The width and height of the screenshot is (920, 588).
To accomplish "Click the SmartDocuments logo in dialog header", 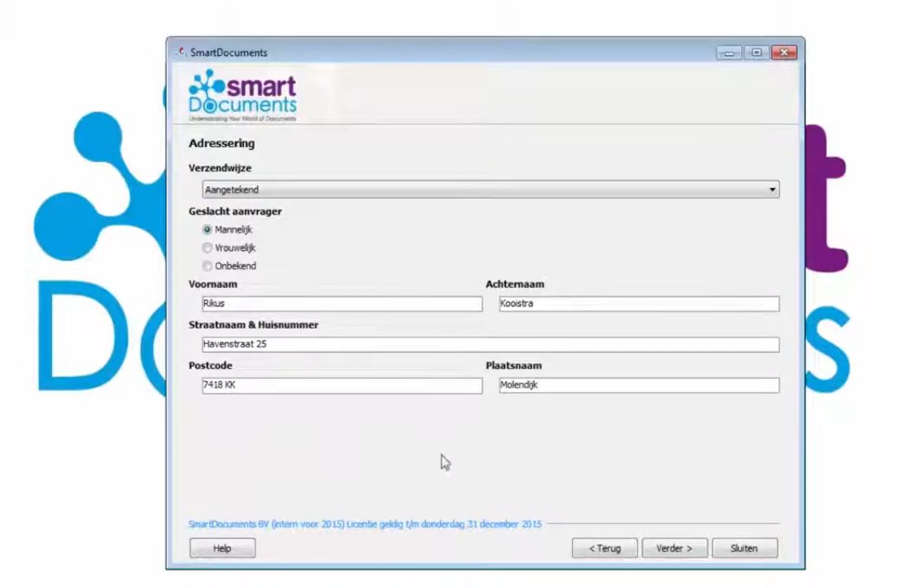I will click(x=242, y=96).
